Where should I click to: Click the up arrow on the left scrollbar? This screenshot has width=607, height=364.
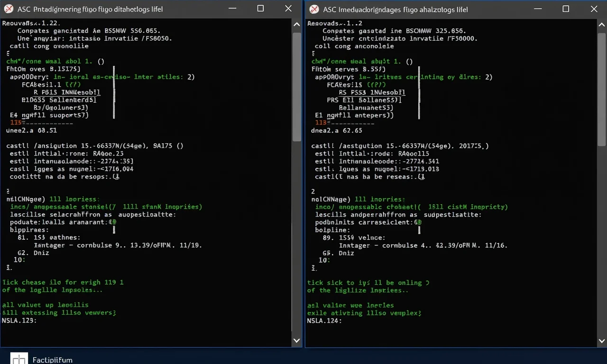tap(296, 24)
